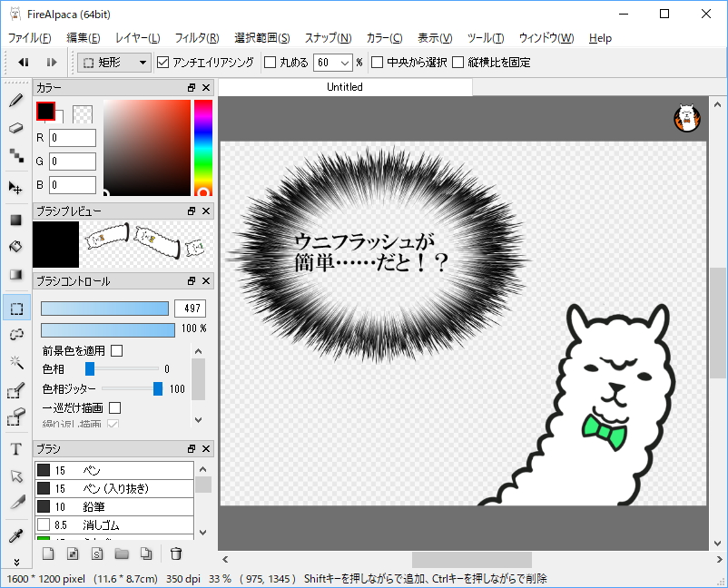Select the Eyedropper tool
Viewport: 728px width, 588px height.
click(x=16, y=535)
